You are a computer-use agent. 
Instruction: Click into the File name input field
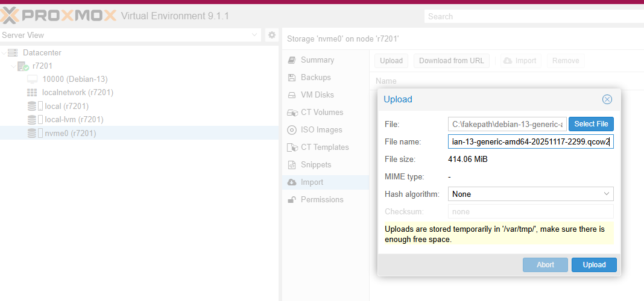[531, 142]
